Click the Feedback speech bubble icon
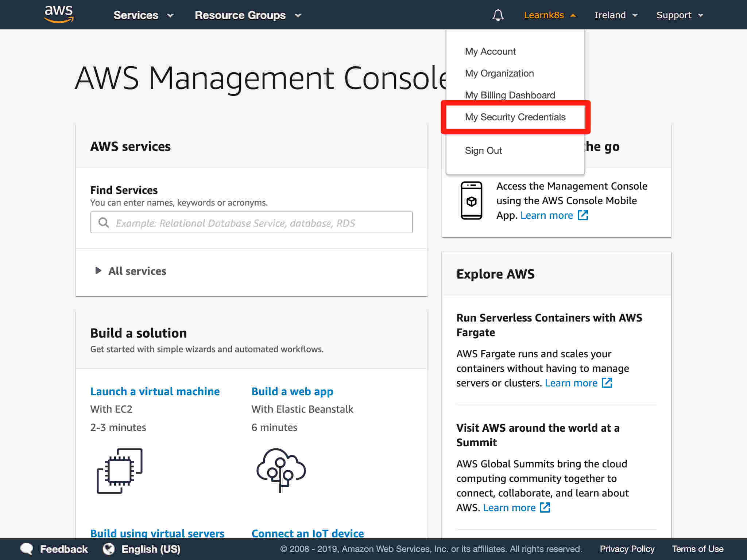Screen dimensions: 747x560 [x=27, y=549]
